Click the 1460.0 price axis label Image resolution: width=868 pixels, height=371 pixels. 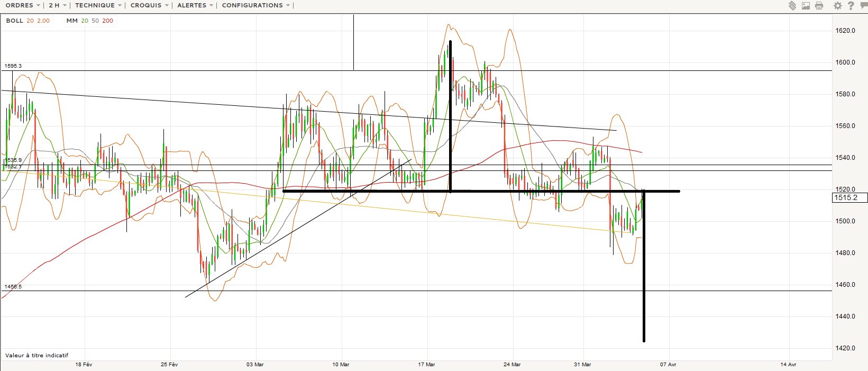click(x=845, y=285)
